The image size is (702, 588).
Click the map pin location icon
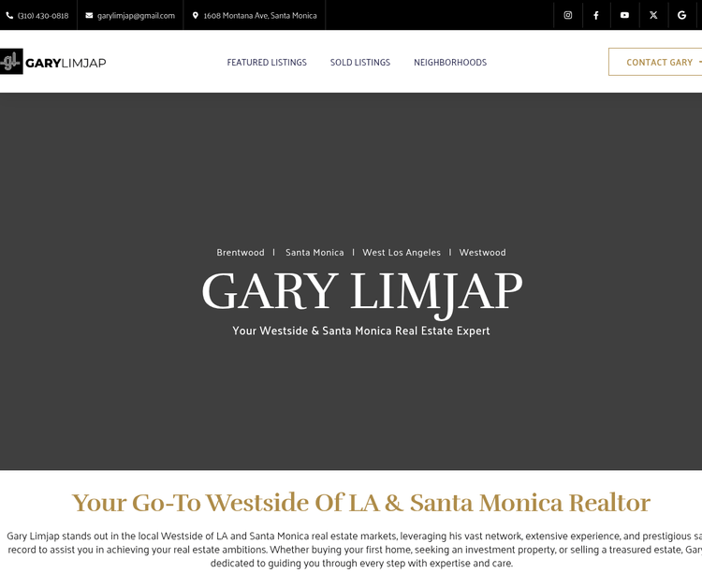pyautogui.click(x=196, y=15)
